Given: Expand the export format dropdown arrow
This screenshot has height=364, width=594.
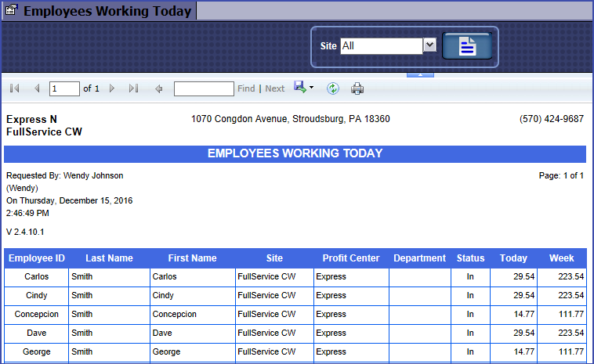Looking at the screenshot, I should pos(311,88).
